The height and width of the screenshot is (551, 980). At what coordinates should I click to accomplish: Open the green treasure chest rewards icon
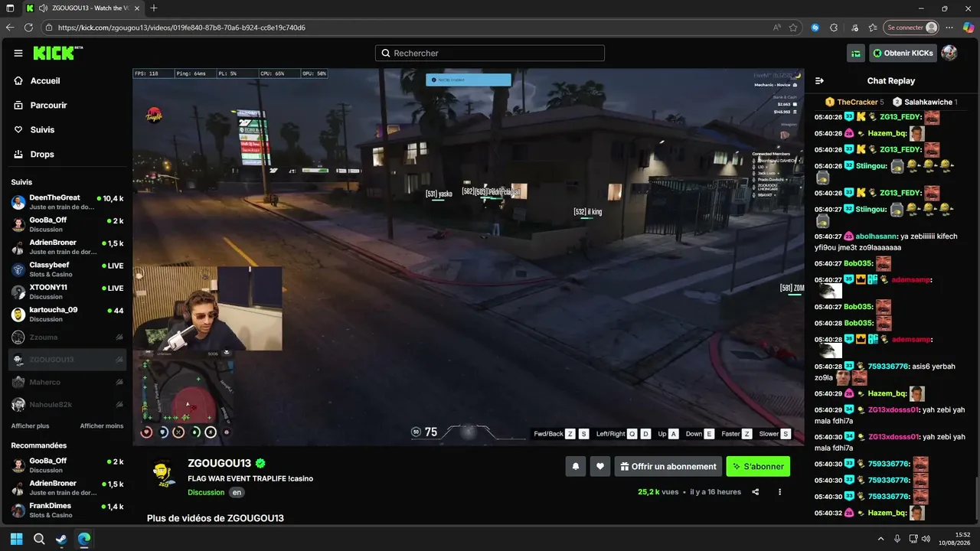(x=856, y=54)
